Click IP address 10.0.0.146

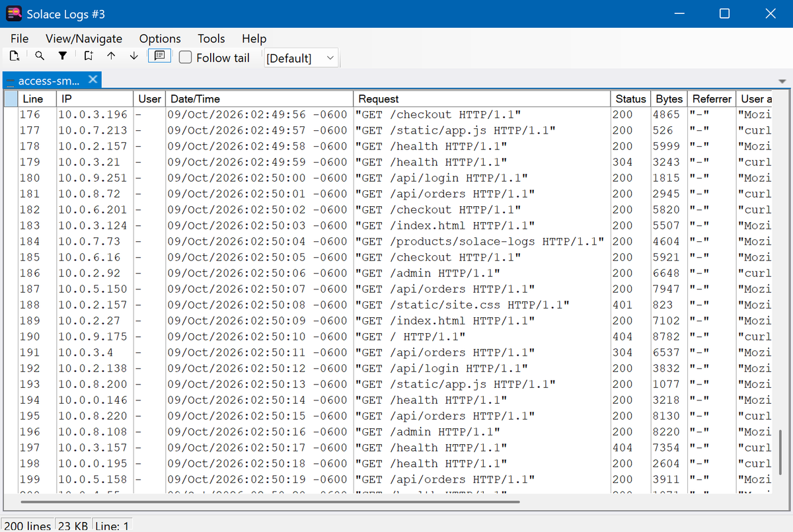(x=93, y=400)
